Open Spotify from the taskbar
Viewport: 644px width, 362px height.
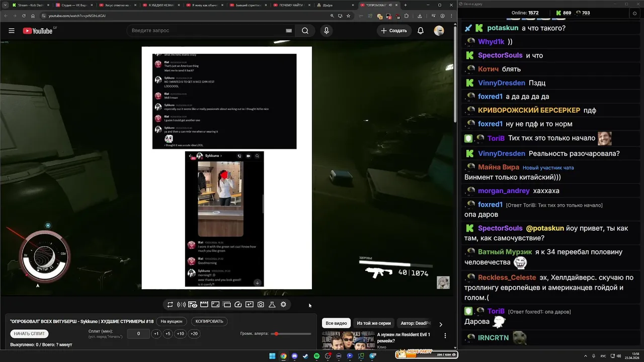click(316, 356)
